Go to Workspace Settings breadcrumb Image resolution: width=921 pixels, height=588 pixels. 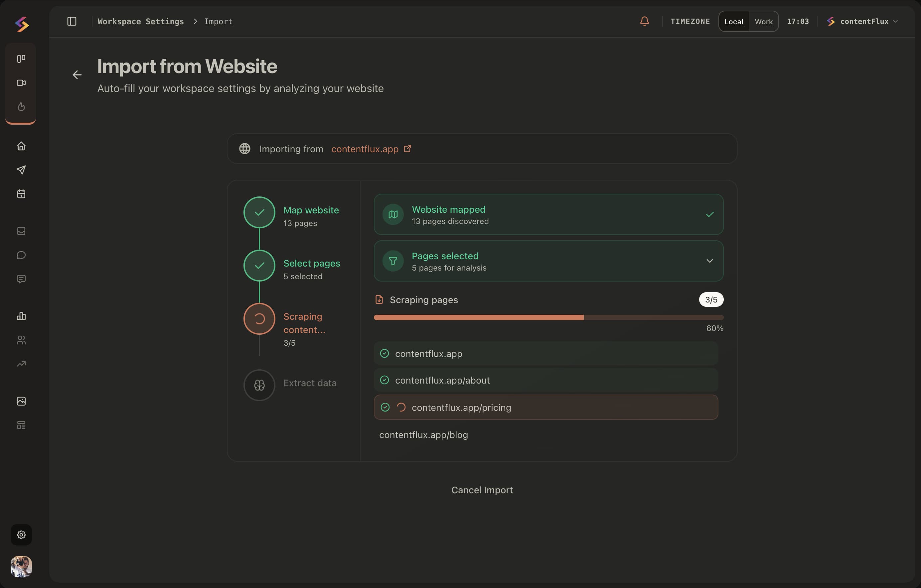click(140, 21)
